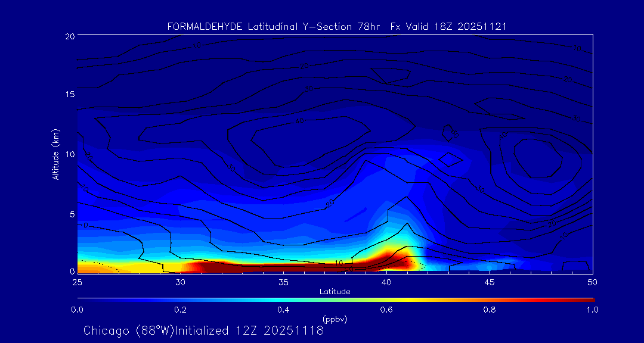Click the 'Latitude' x-axis label
This screenshot has width=644, height=343.
pos(335,292)
